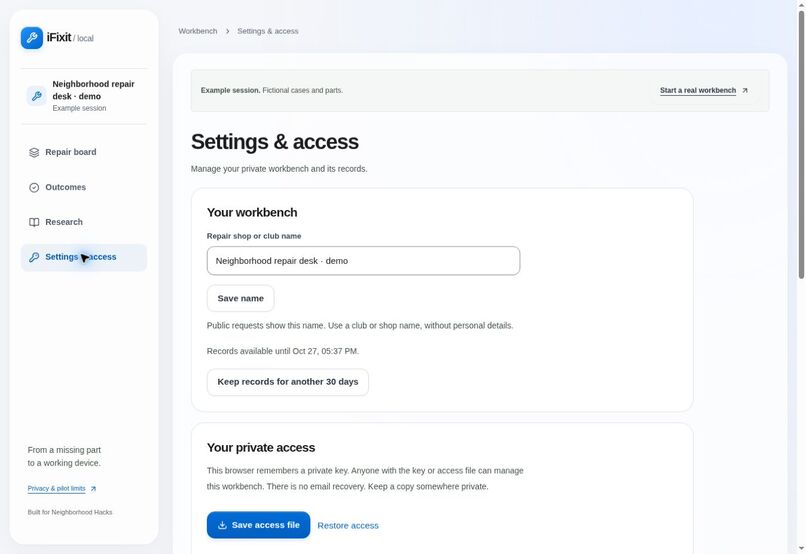Click the Example session banner text
This screenshot has width=806, height=554.
click(x=271, y=90)
